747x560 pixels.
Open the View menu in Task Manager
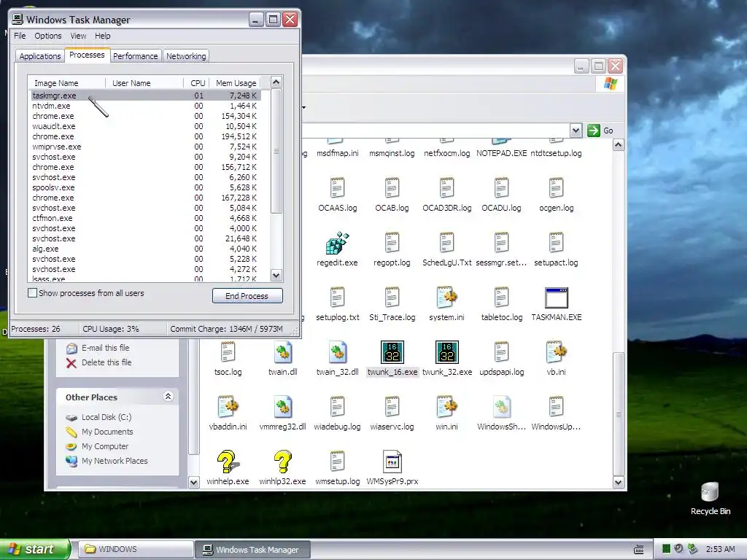78,36
